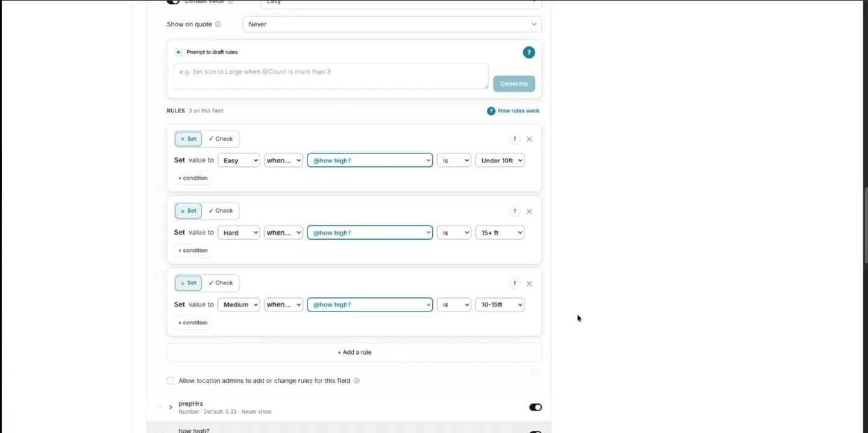Select Set mode on the Medium rule

[x=189, y=283]
